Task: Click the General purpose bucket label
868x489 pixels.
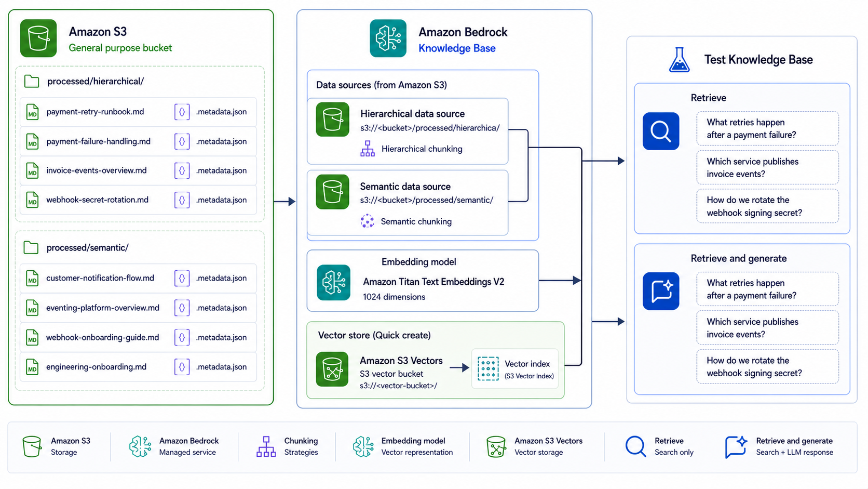Action: (120, 48)
